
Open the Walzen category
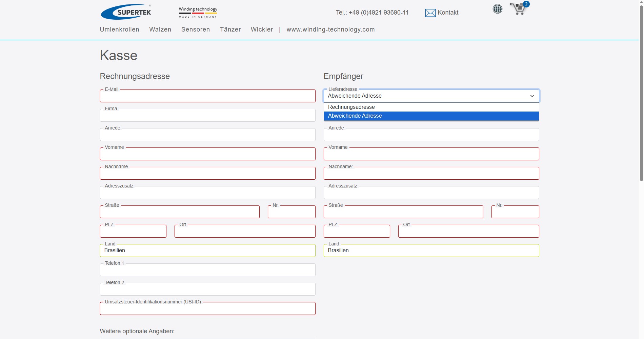click(160, 29)
